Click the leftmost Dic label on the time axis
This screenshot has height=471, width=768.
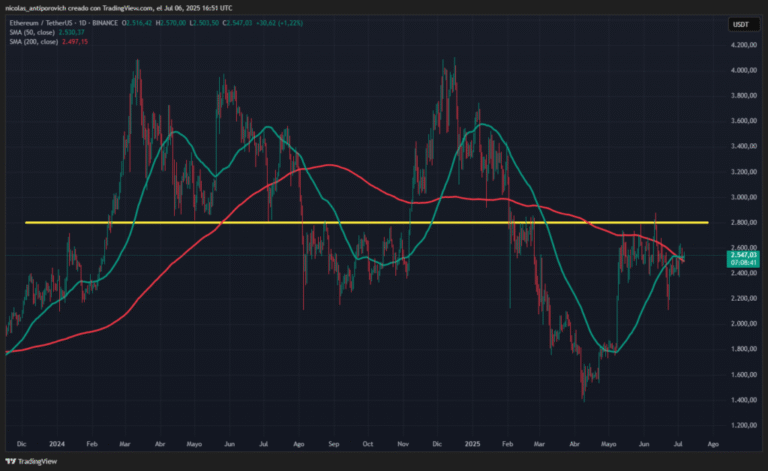tap(22, 444)
